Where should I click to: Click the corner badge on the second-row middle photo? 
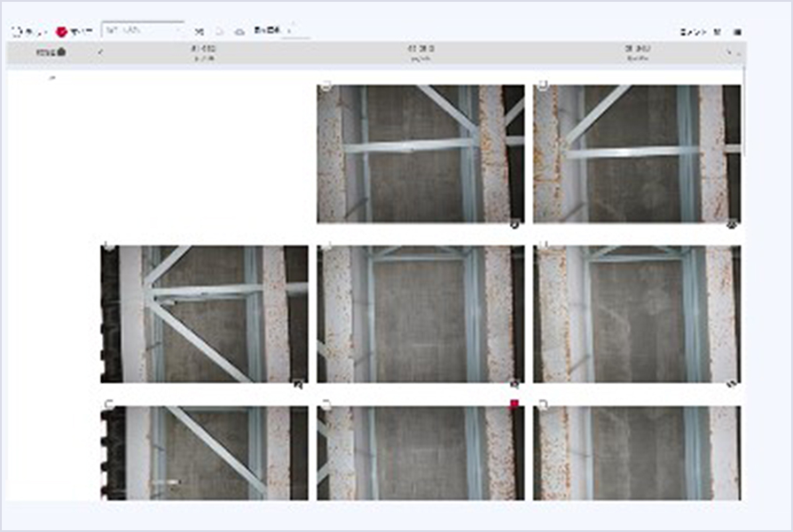514,384
